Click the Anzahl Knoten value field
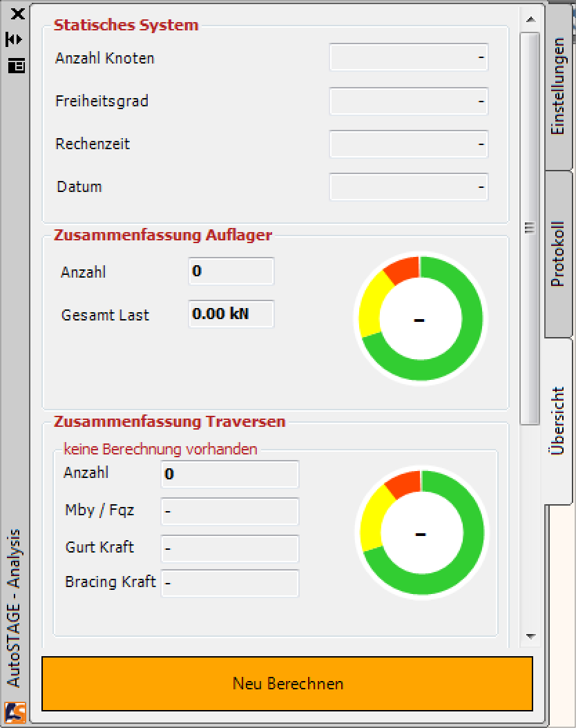This screenshot has height=728, width=576. (409, 58)
